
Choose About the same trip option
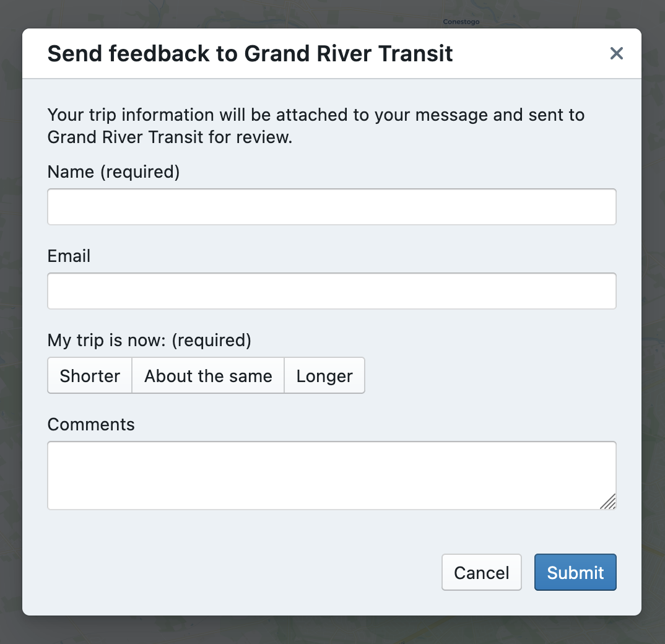(x=208, y=376)
